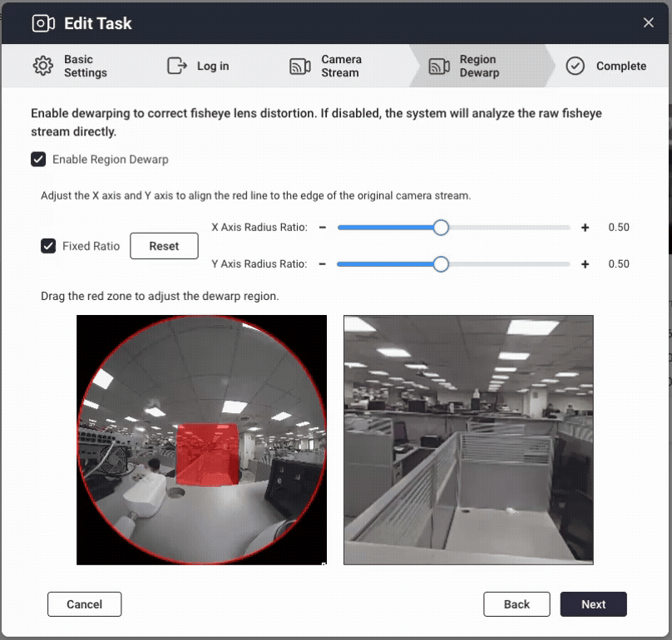672x640 pixels.
Task: Click the Y Axis Radius Ratio label
Action: (x=259, y=263)
